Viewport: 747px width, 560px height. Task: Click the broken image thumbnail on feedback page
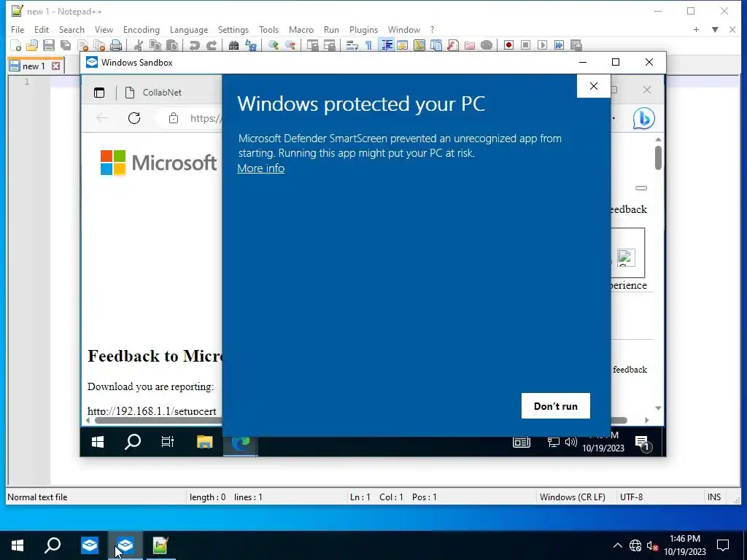click(x=626, y=257)
